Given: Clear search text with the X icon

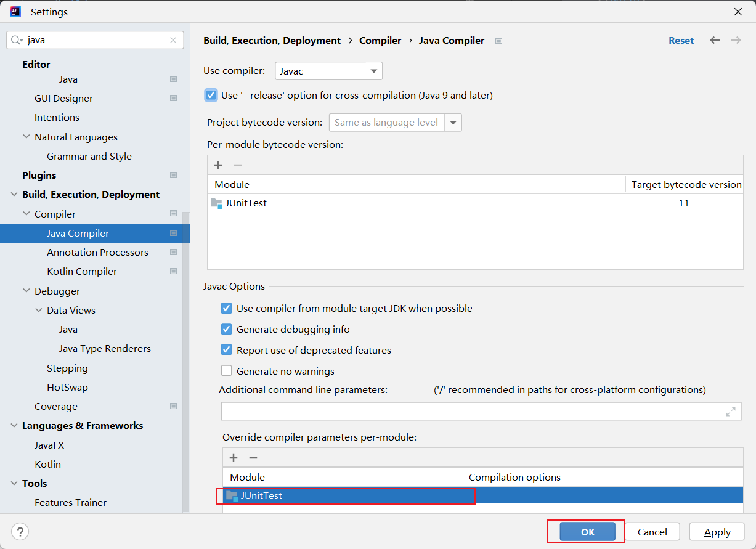Looking at the screenshot, I should pyautogui.click(x=173, y=40).
